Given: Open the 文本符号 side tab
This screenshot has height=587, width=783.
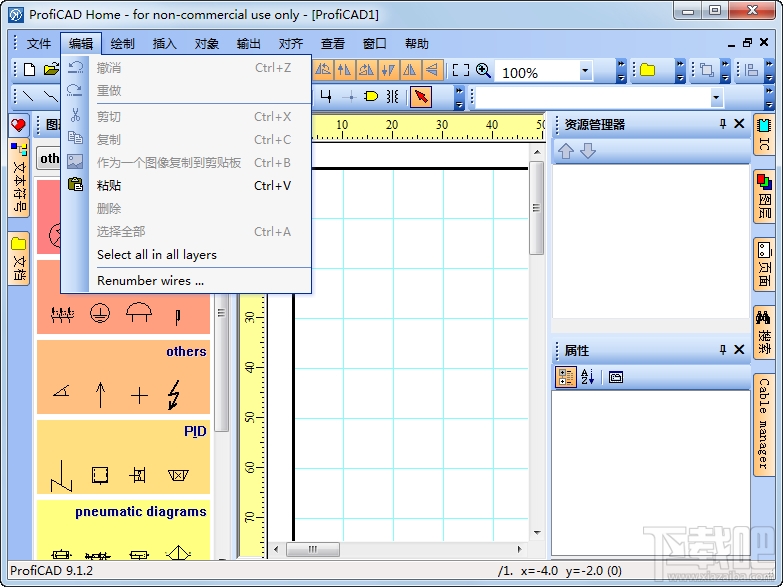Looking at the screenshot, I should (19, 179).
